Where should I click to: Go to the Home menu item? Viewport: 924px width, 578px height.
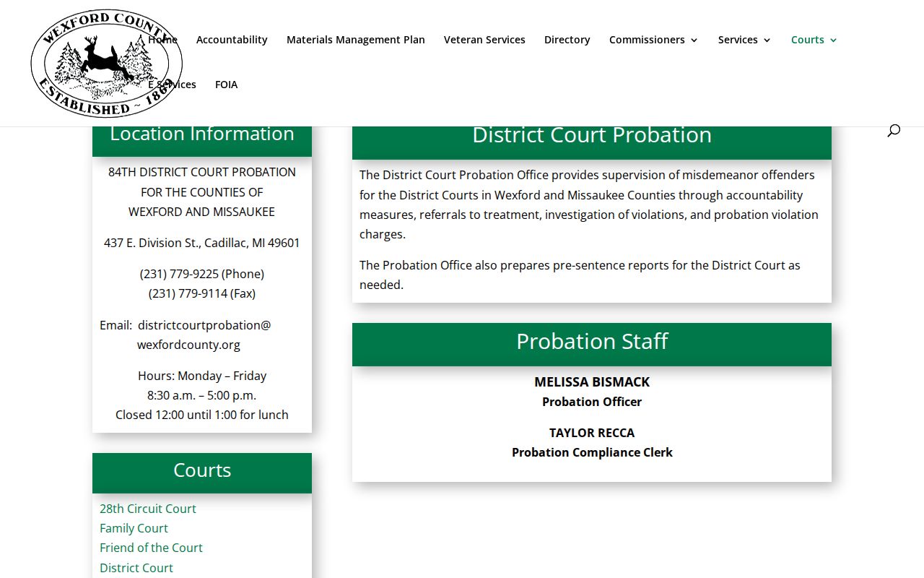tap(163, 40)
